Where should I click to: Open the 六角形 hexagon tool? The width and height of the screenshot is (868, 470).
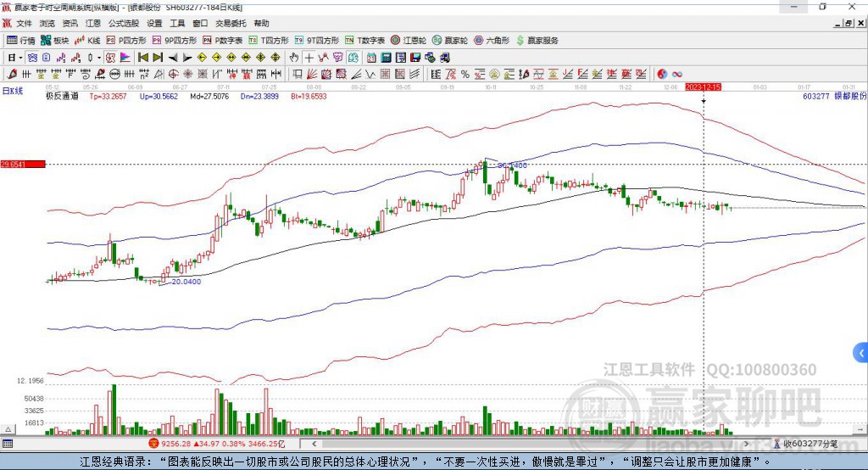(492, 41)
